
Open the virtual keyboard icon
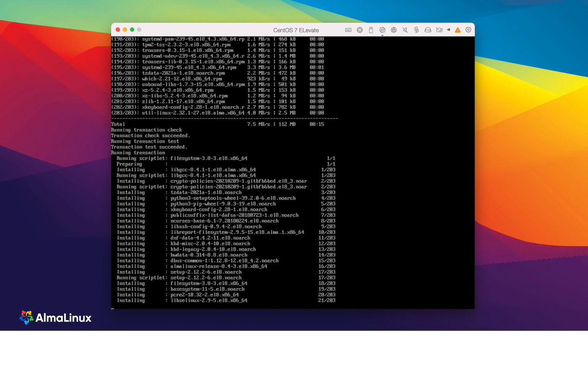point(348,30)
